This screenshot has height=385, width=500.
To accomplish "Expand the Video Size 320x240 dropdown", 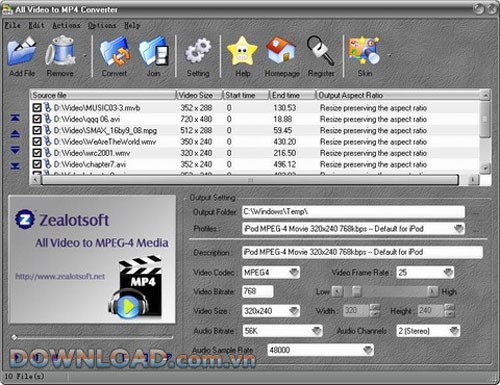I will (x=294, y=311).
